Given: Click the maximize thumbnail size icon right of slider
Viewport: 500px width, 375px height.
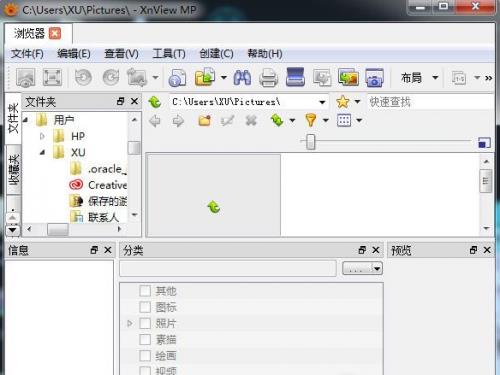Looking at the screenshot, I should 484,143.
